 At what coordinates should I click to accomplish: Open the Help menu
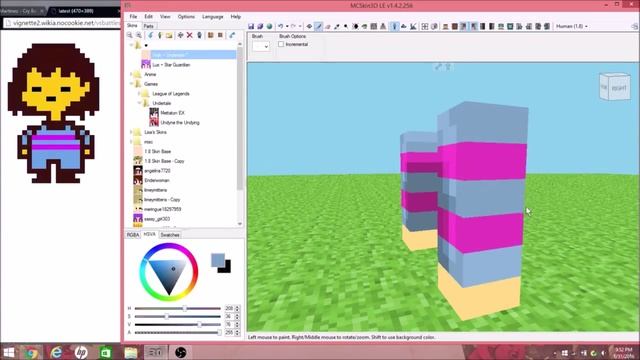click(236, 17)
